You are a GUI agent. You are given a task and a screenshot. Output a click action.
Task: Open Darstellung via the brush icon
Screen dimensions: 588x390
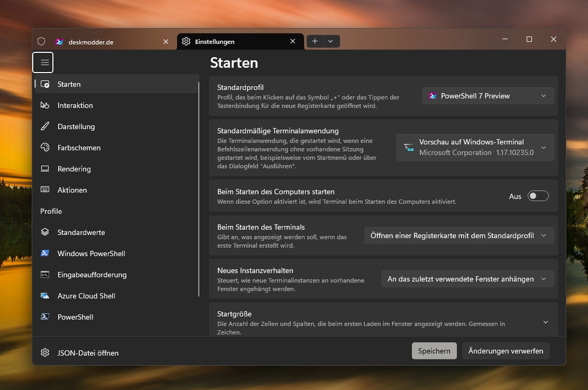[45, 126]
